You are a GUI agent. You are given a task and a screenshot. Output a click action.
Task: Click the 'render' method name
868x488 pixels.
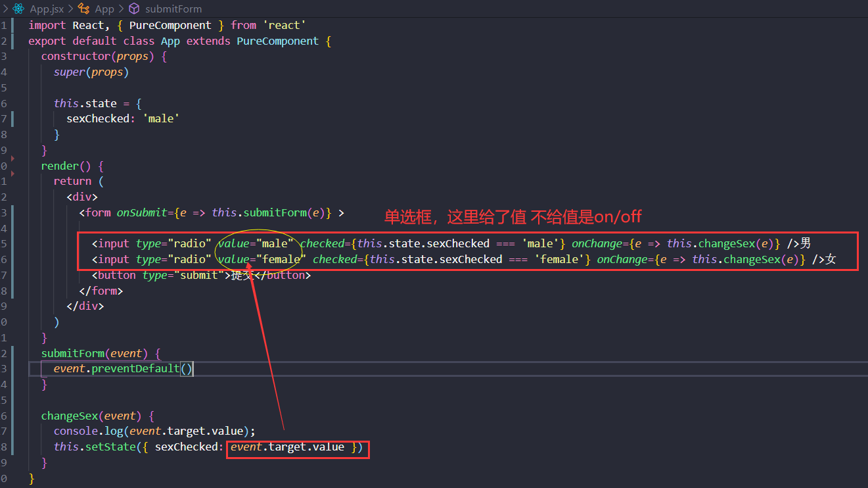(x=60, y=166)
